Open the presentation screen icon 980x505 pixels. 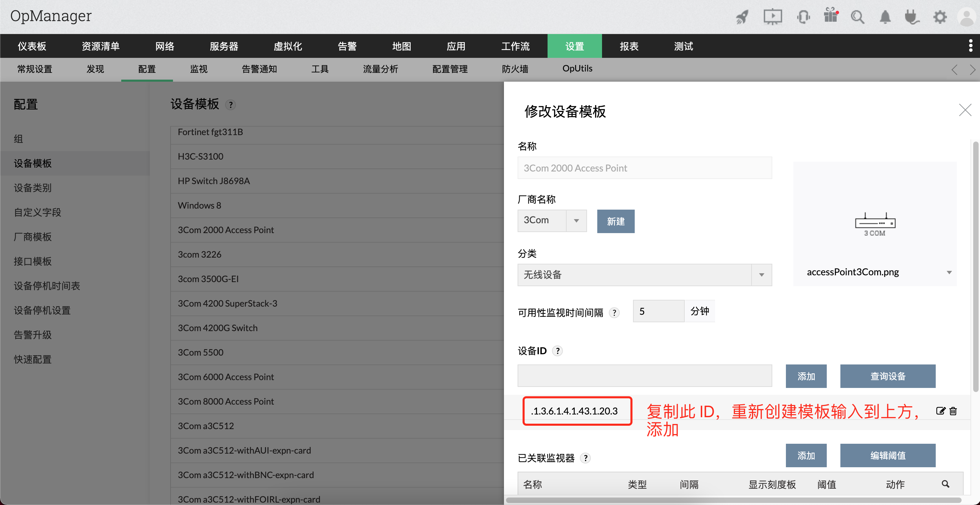point(773,17)
